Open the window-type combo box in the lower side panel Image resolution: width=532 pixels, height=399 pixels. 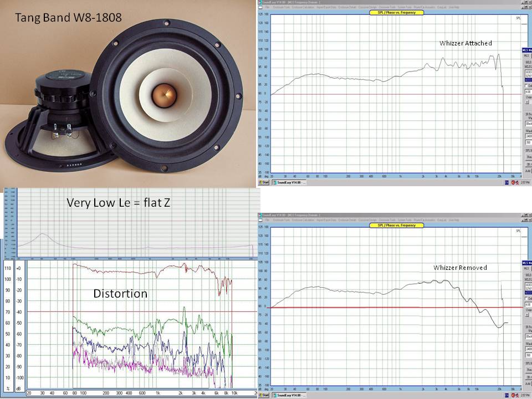[529, 336]
